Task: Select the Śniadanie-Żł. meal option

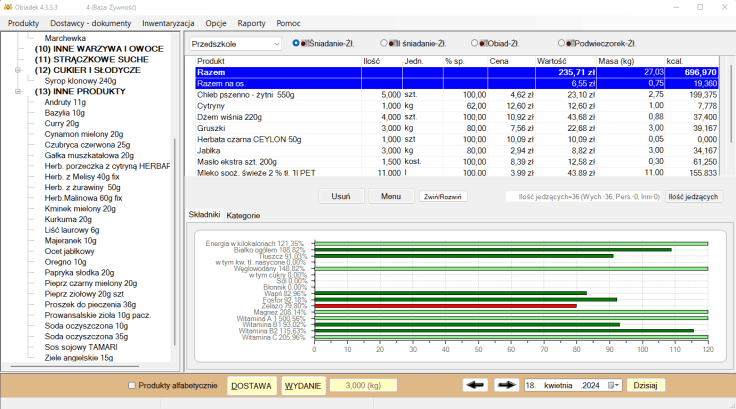Action: tap(296, 43)
